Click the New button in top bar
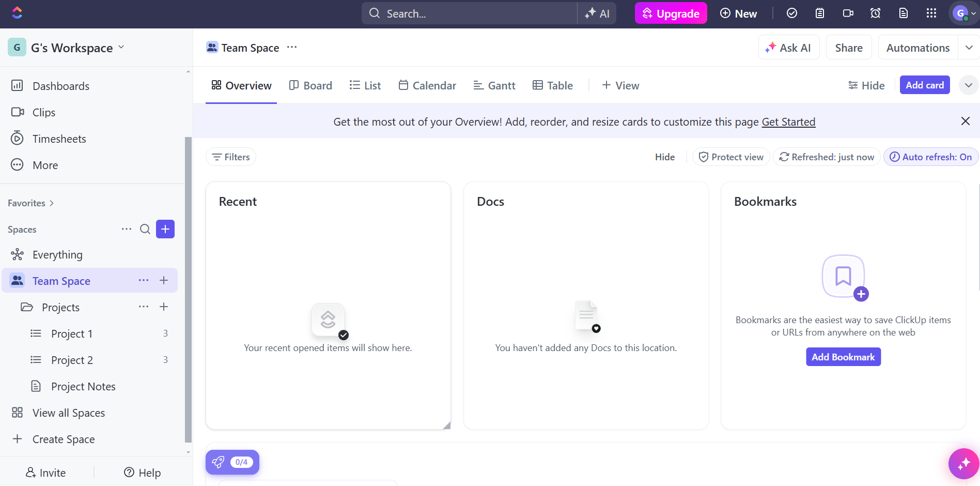 point(738,13)
